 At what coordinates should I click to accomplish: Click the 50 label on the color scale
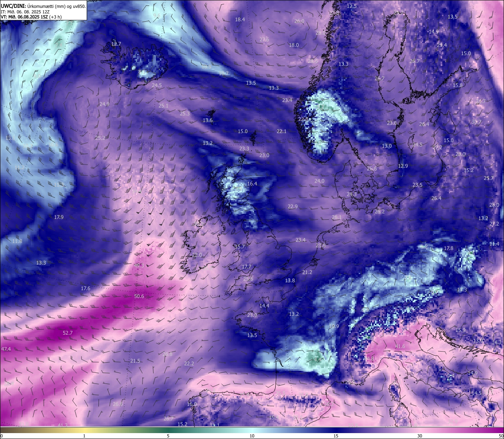click(x=501, y=436)
